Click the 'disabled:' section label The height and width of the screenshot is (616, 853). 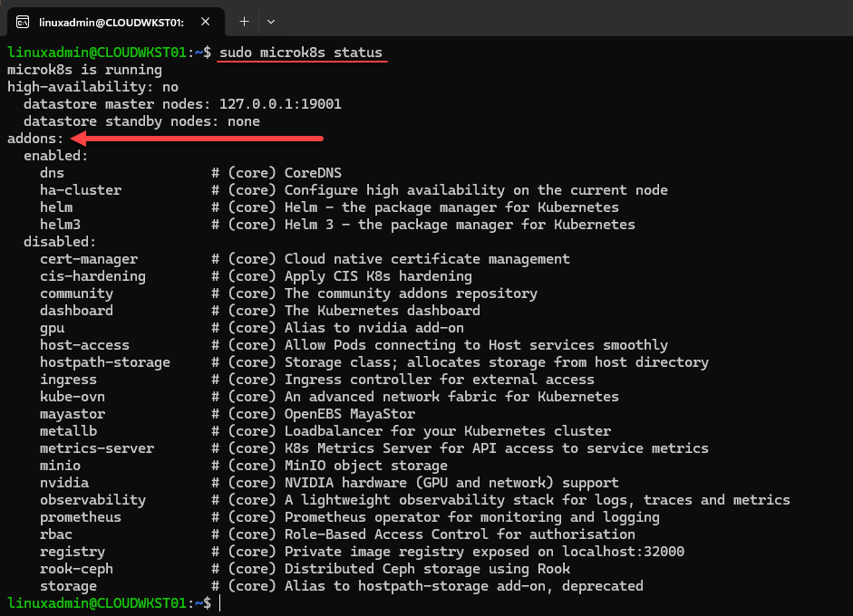point(60,242)
